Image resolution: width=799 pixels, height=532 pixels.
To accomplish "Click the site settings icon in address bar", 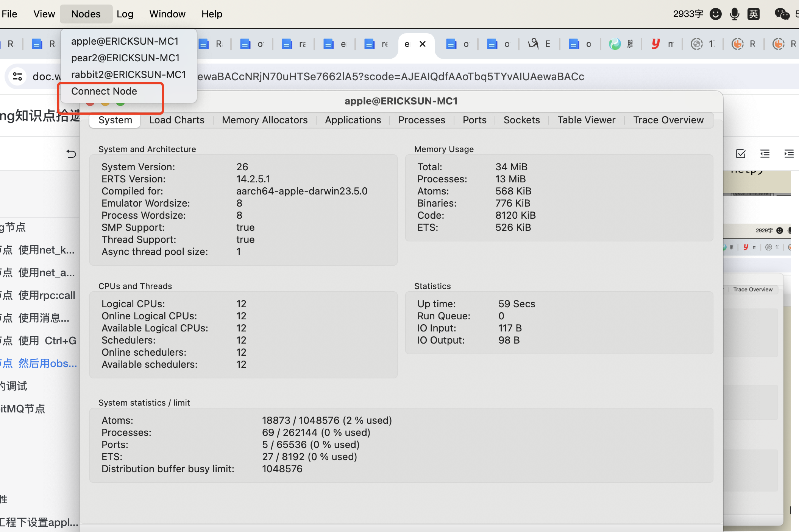I will [17, 76].
